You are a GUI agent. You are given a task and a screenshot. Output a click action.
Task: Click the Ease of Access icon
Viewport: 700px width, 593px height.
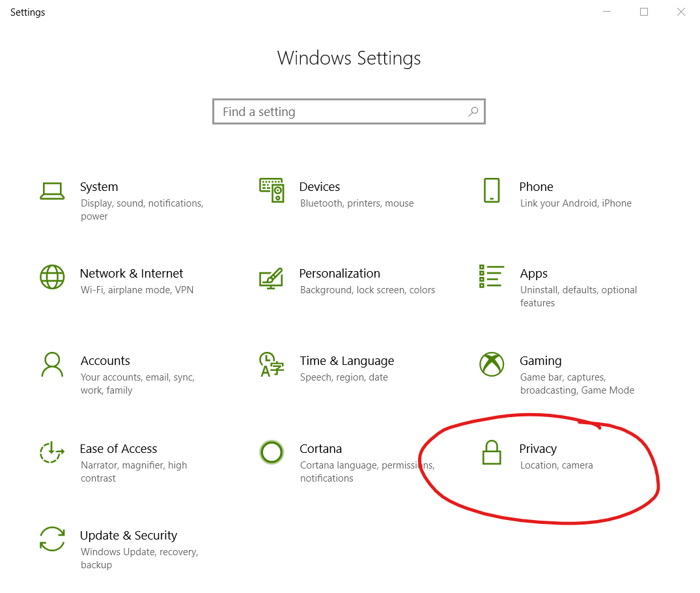point(52,452)
